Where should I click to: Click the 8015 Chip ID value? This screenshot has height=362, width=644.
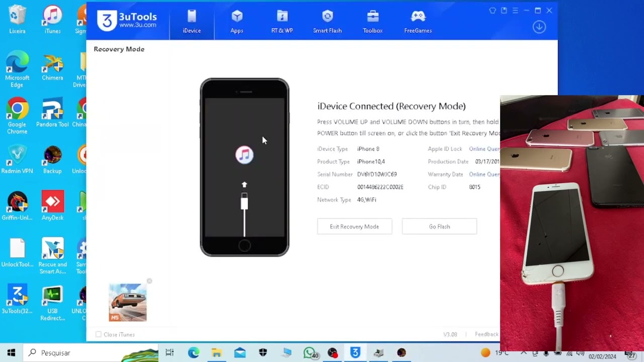tap(474, 187)
